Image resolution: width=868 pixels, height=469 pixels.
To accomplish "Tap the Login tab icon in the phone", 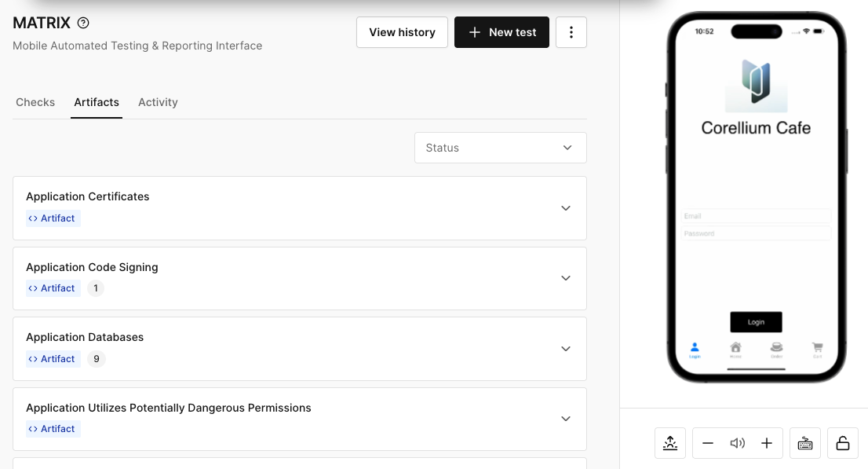I will [x=695, y=350].
